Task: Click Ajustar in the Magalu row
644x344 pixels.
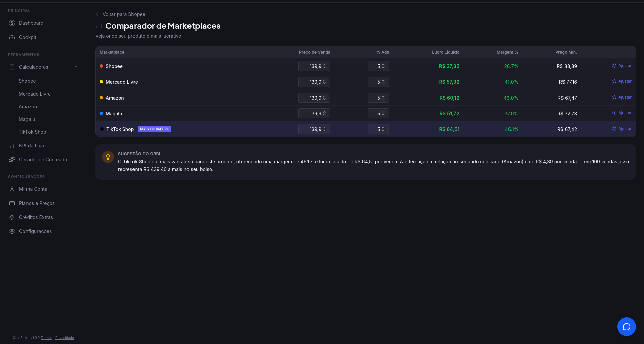Action: [x=622, y=113]
